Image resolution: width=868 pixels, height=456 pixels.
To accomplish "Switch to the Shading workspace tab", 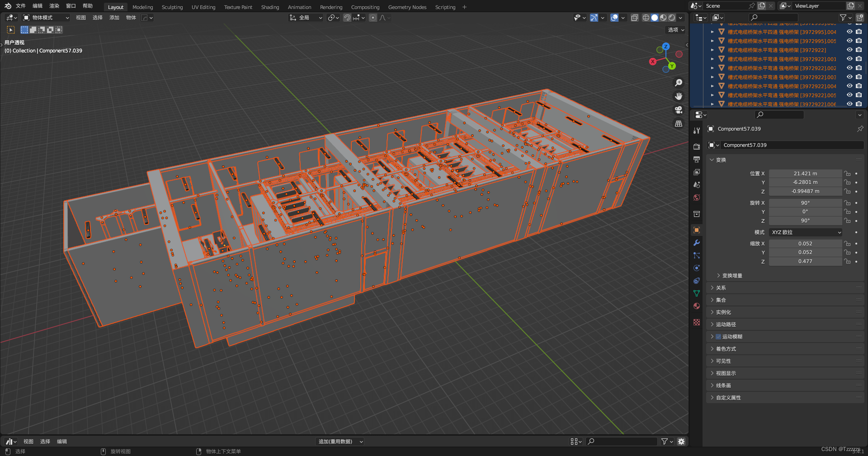I will pos(270,7).
